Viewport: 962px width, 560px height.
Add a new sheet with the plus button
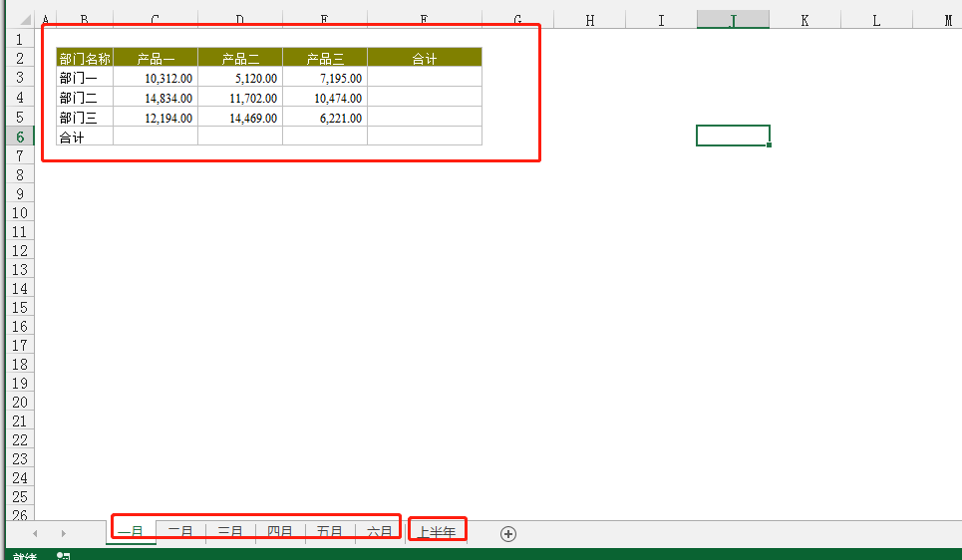click(508, 534)
